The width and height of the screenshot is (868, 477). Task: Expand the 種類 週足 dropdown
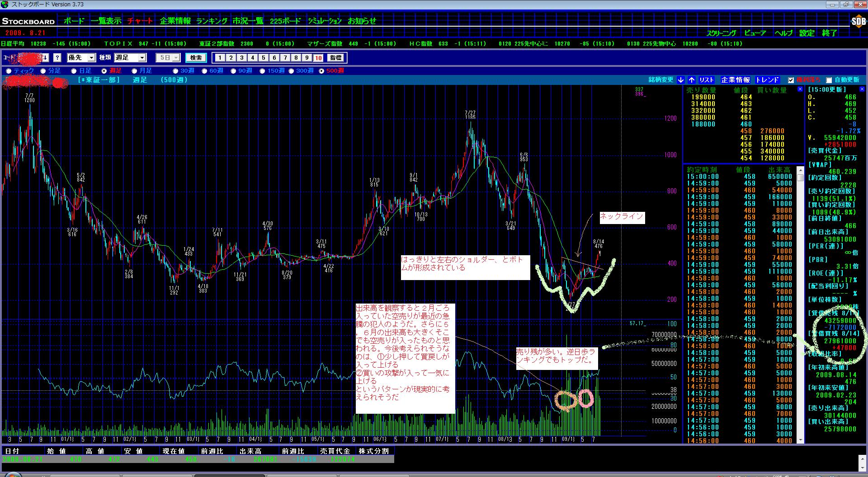coord(142,58)
